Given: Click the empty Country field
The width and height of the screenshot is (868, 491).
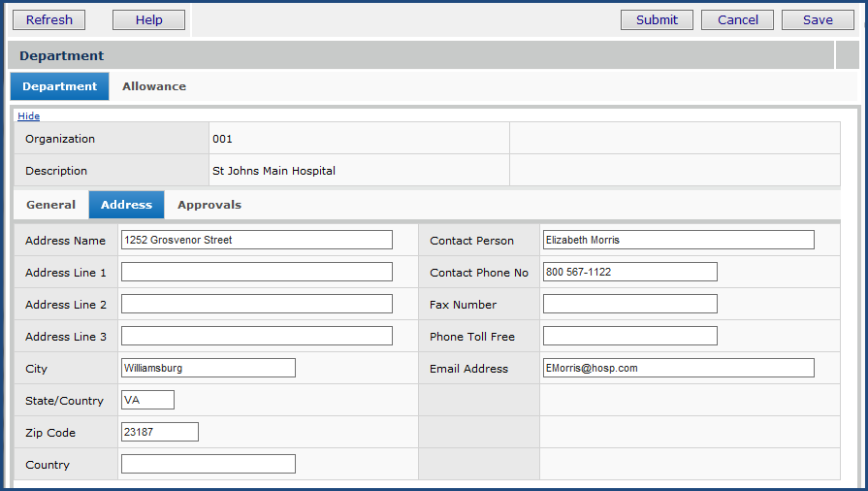Looking at the screenshot, I should (x=209, y=464).
